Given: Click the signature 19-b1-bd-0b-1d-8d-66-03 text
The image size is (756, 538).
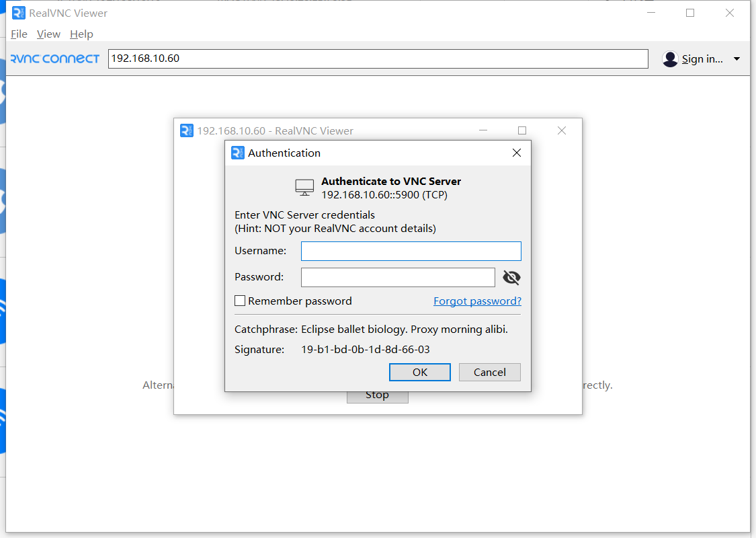Looking at the screenshot, I should coord(366,349).
